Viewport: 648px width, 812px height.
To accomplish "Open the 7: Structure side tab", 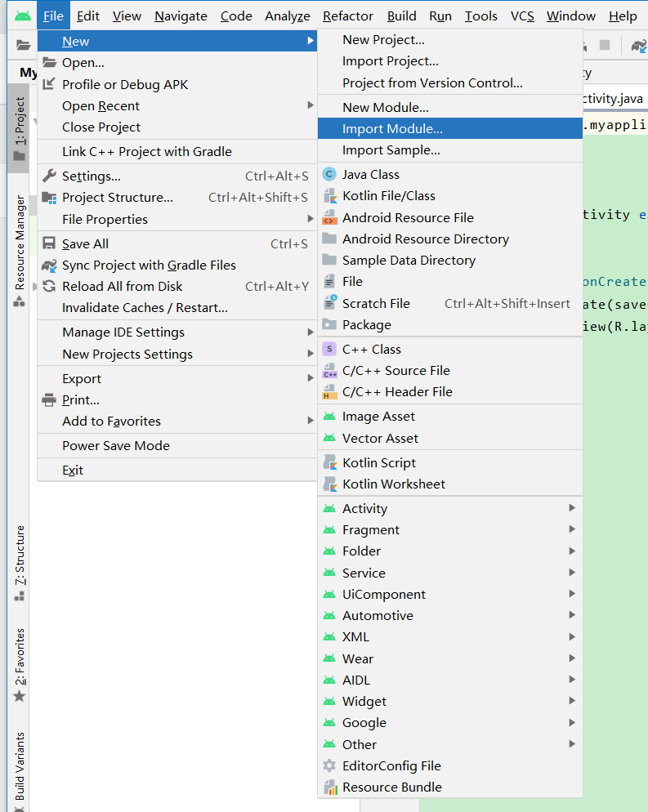I will coord(19,564).
